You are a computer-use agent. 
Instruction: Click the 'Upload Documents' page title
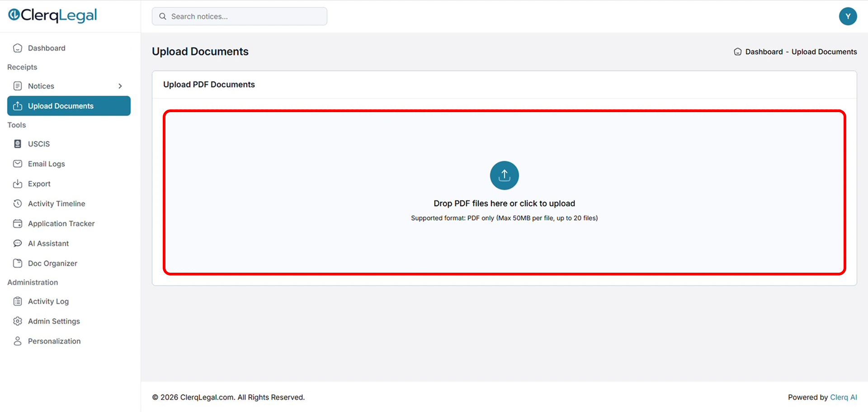(x=200, y=52)
